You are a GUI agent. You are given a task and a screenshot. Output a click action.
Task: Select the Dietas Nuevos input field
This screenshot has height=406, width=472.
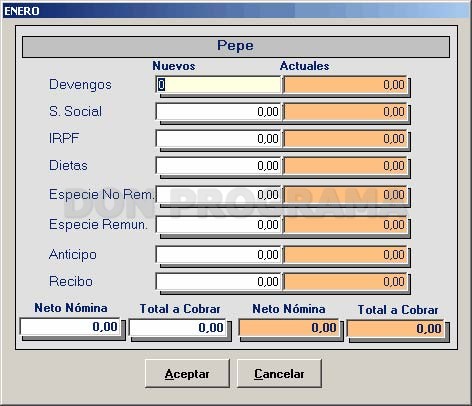click(219, 166)
